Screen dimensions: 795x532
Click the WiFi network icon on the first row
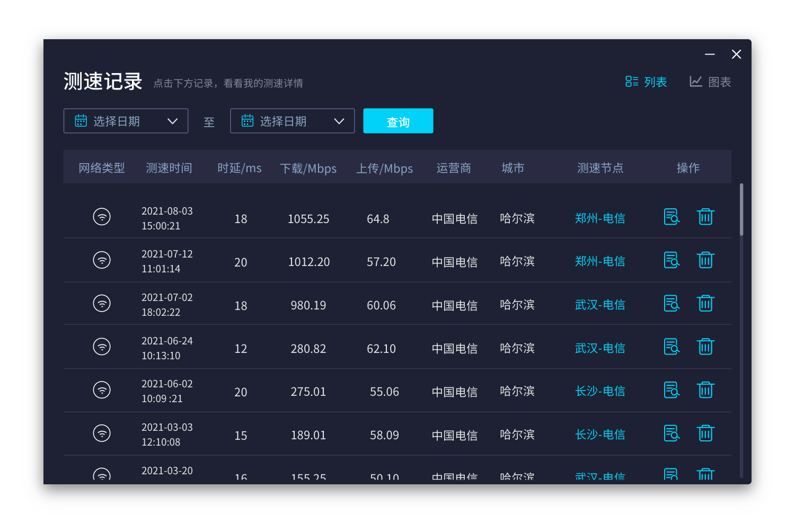[x=102, y=217]
